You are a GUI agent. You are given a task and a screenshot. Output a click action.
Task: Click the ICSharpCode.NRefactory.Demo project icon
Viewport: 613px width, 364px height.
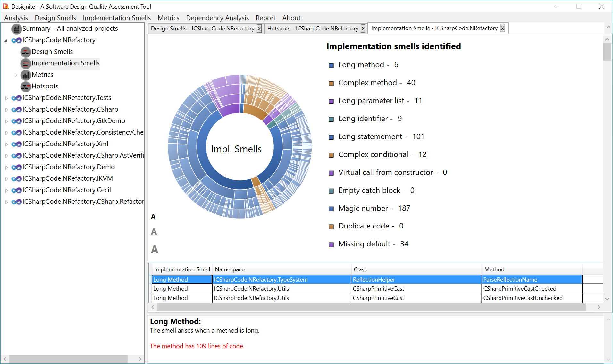[x=17, y=167]
